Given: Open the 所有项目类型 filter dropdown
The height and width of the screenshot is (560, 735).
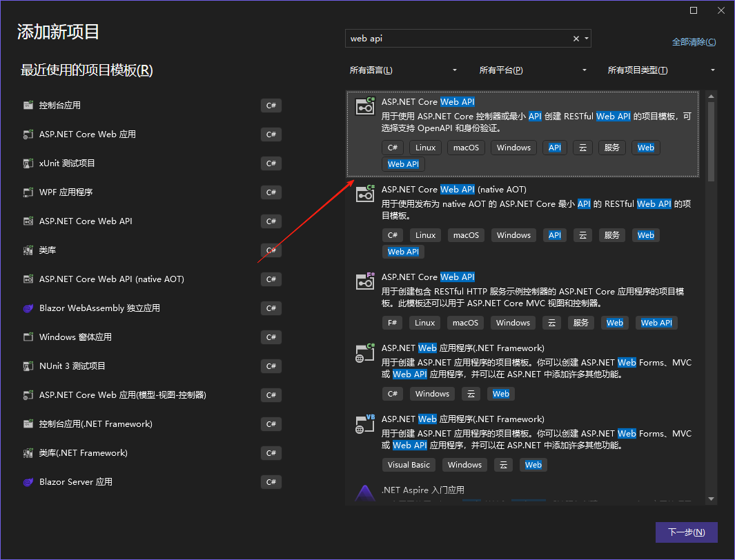Looking at the screenshot, I should (x=661, y=70).
